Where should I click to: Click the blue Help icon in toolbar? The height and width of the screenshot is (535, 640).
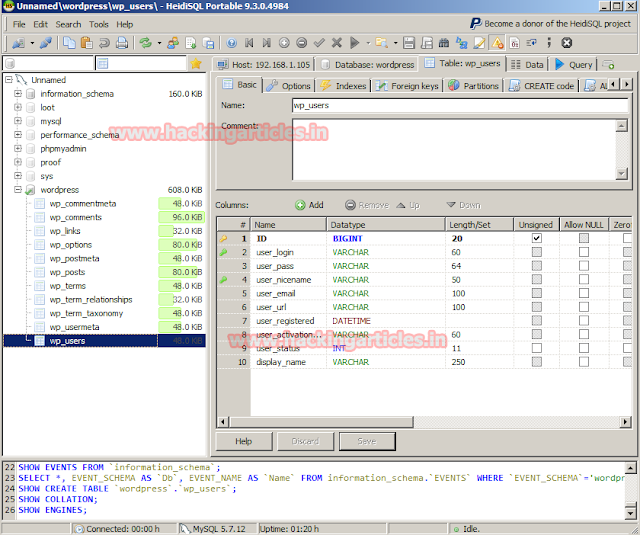[x=232, y=43]
